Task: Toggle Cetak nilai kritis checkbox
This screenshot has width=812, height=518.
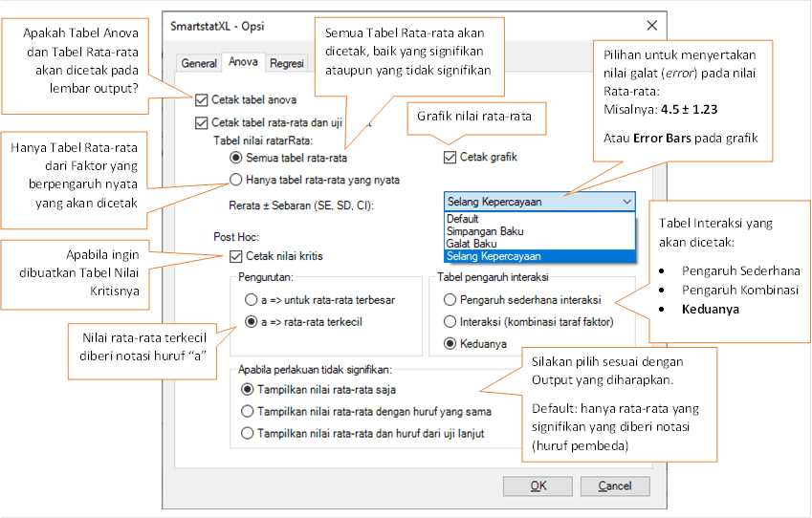Action: (x=235, y=256)
